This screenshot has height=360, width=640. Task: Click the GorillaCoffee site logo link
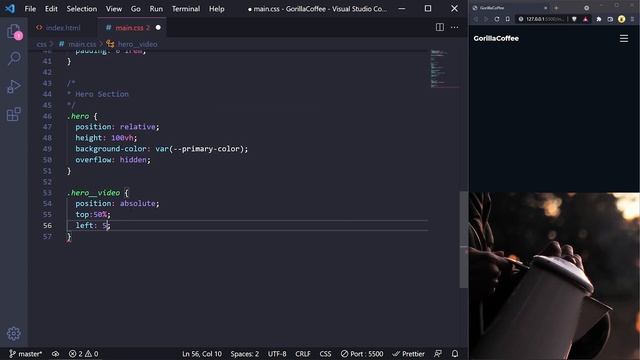(x=496, y=38)
